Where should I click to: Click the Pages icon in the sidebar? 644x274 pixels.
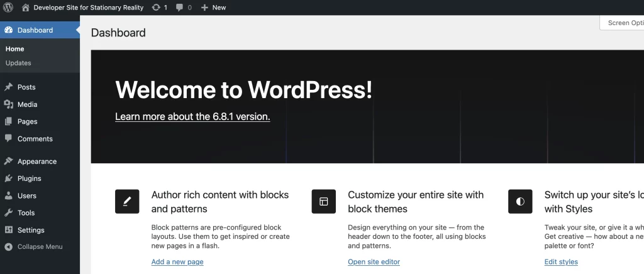coord(8,121)
